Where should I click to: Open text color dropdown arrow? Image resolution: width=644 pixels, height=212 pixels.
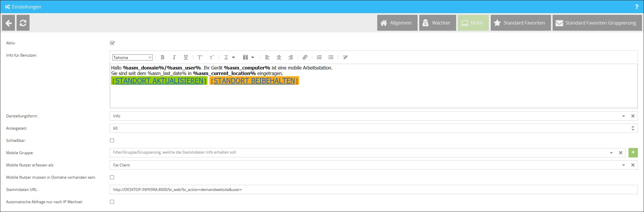click(233, 57)
